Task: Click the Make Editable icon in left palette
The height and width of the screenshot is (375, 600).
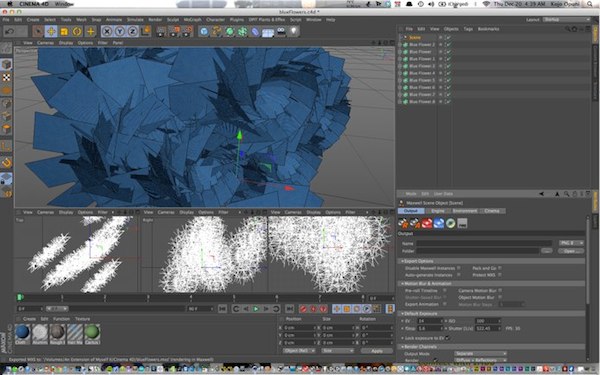Action: 6,48
